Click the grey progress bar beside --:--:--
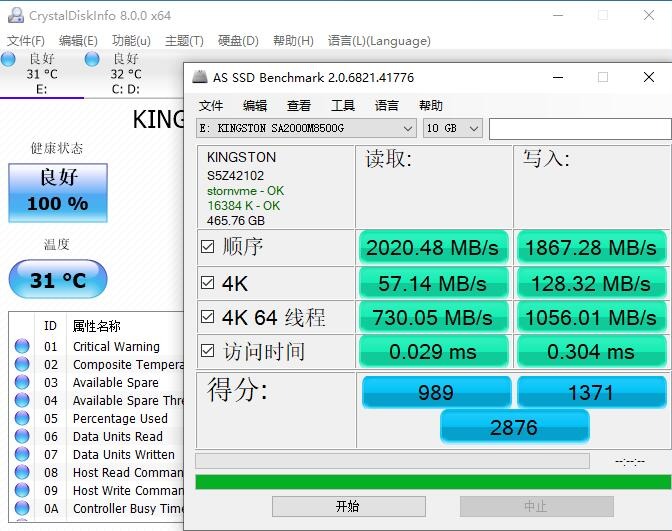 [392, 461]
